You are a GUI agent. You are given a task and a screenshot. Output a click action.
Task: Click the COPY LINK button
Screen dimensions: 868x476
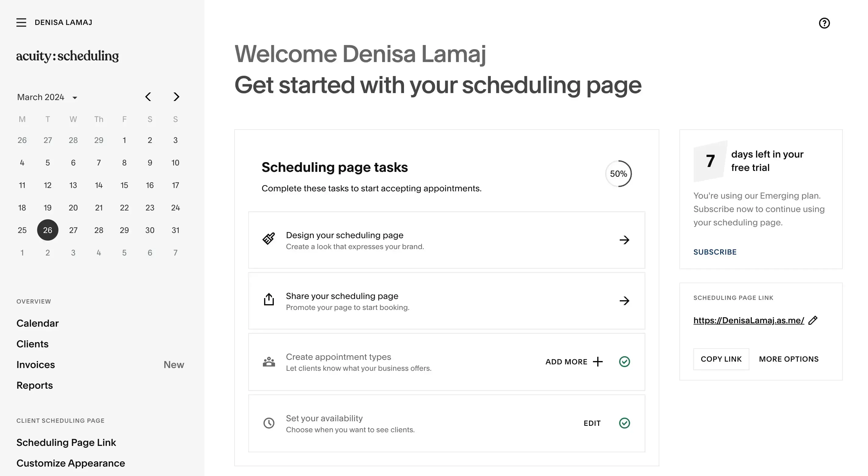click(721, 359)
